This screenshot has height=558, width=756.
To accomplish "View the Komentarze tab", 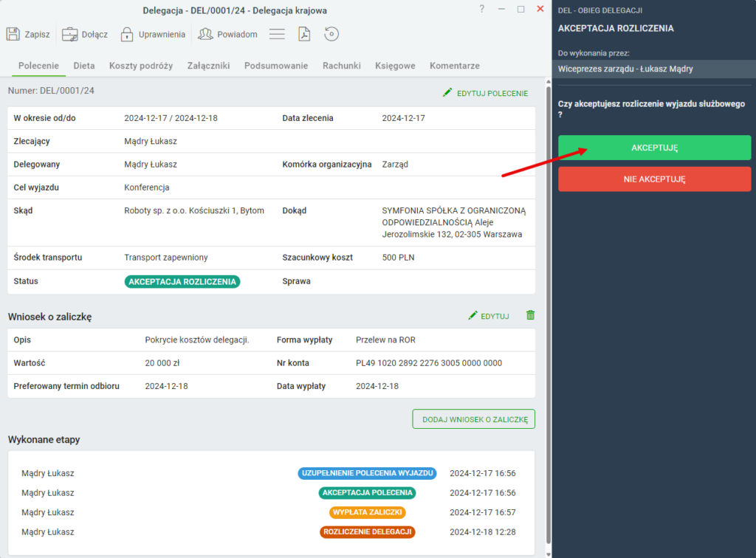I will point(455,66).
